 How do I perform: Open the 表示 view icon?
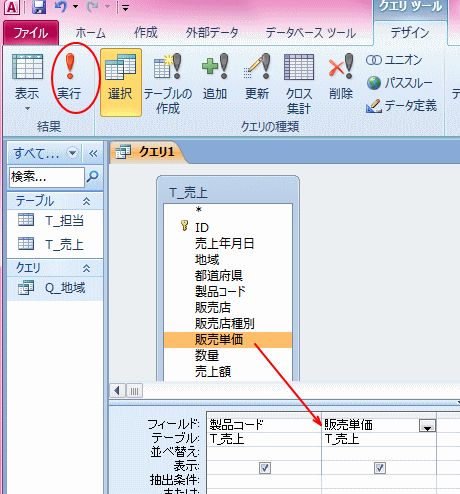tap(27, 67)
